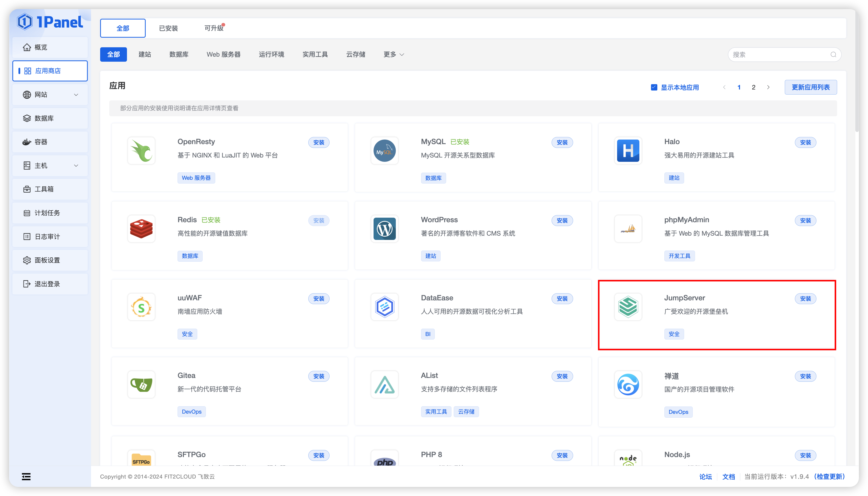868x496 pixels.
Task: Open the DataEase app icon
Action: point(384,307)
